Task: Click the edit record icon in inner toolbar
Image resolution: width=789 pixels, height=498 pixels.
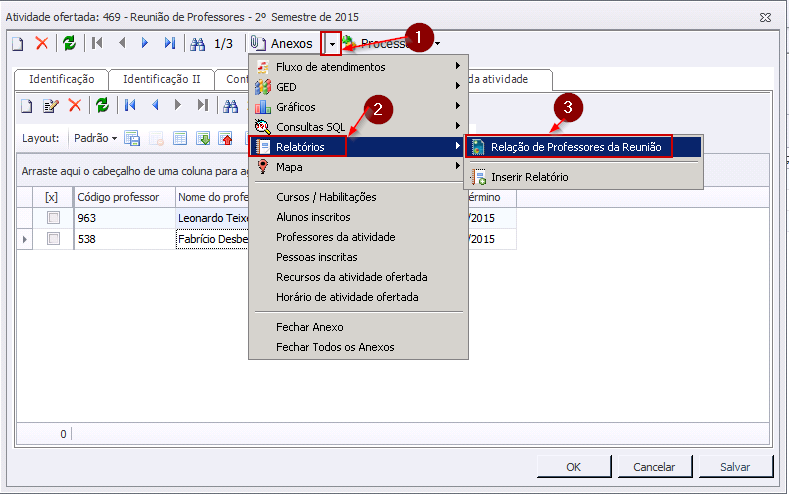Action: tap(51, 106)
